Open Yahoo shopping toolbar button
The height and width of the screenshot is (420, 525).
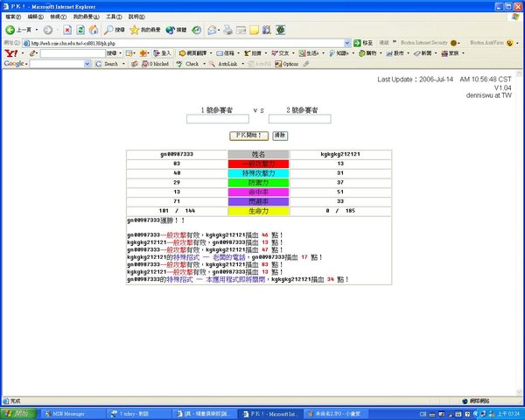367,53
